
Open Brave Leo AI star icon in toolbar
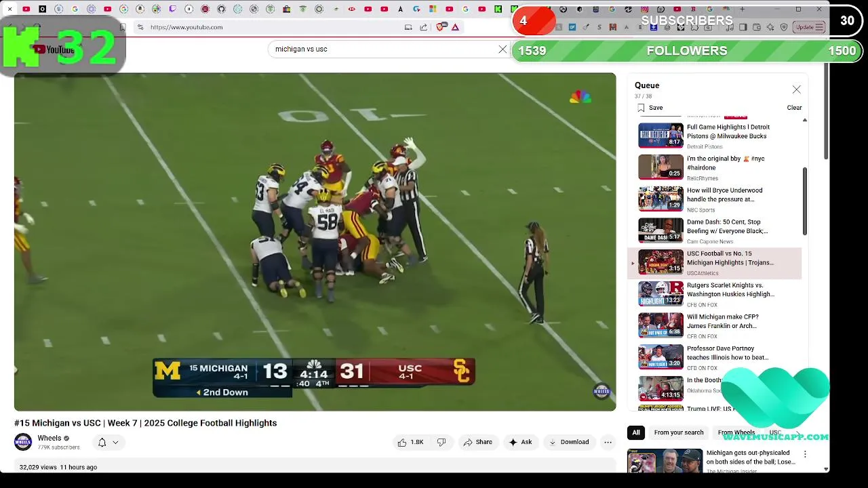point(770,27)
